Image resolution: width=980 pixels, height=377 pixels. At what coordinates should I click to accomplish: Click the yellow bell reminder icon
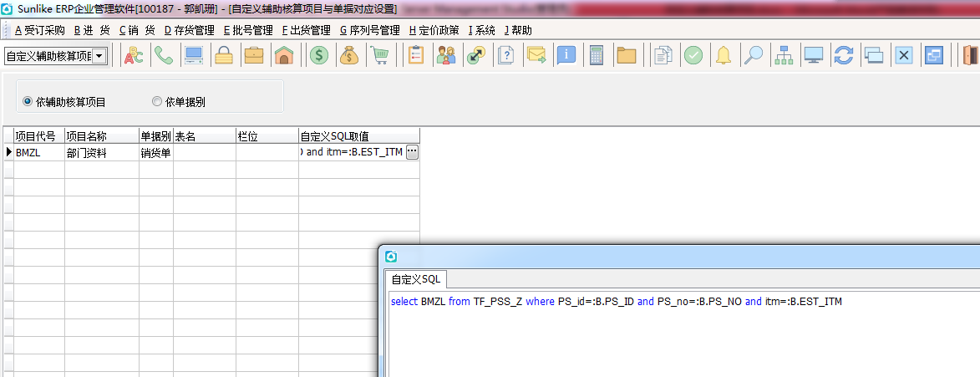pyautogui.click(x=724, y=56)
